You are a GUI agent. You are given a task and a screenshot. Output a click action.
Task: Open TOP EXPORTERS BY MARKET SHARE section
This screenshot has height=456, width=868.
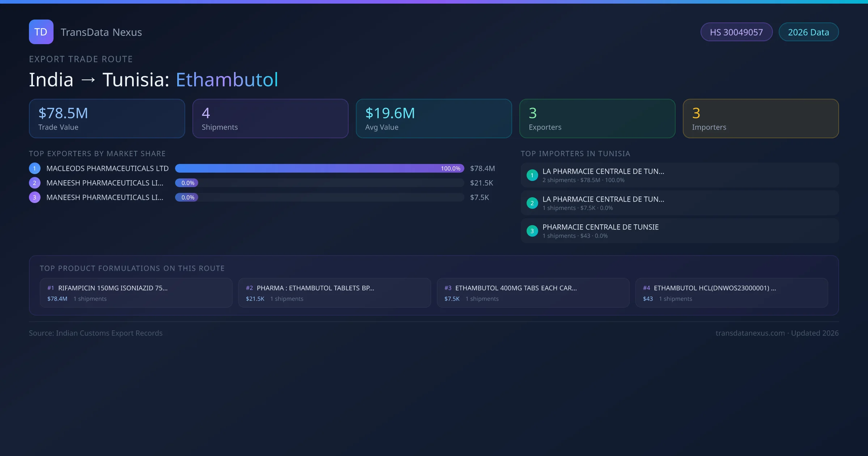coord(97,153)
